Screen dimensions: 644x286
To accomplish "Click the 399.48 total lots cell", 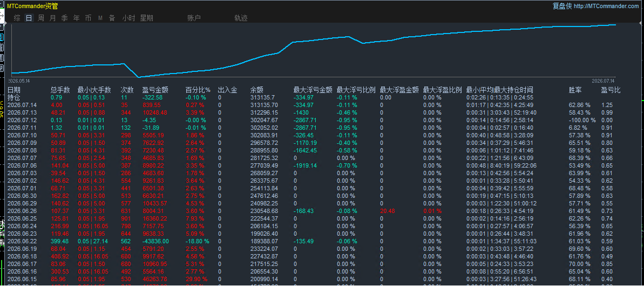I will [59, 241].
